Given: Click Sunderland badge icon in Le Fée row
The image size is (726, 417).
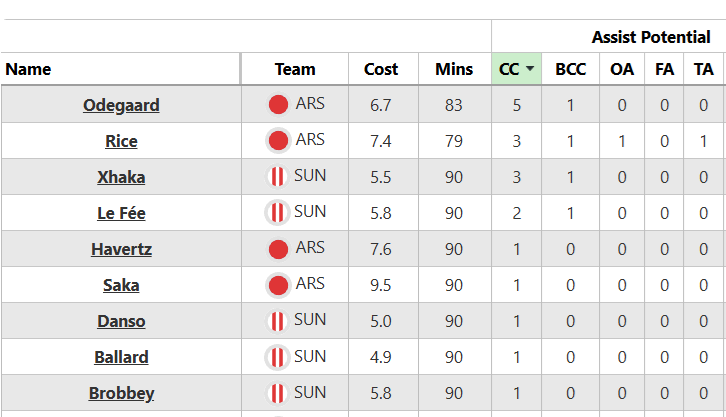Looking at the screenshot, I should tap(277, 212).
